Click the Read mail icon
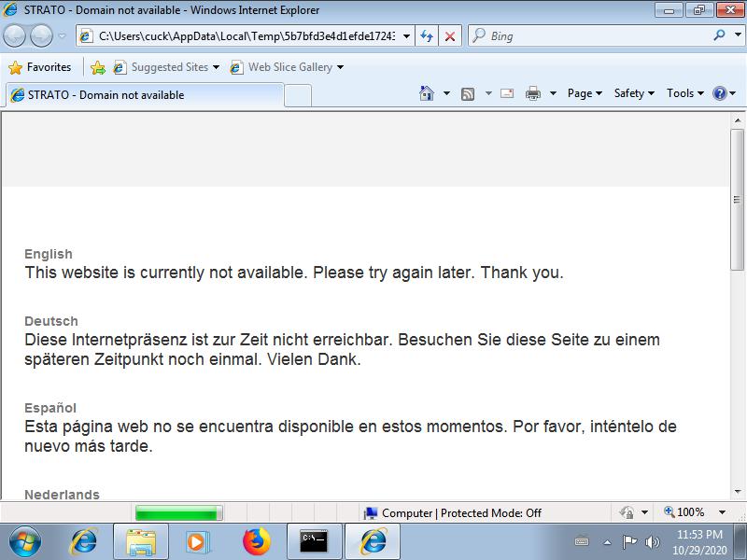Screen dimensions: 747x560 [507, 93]
